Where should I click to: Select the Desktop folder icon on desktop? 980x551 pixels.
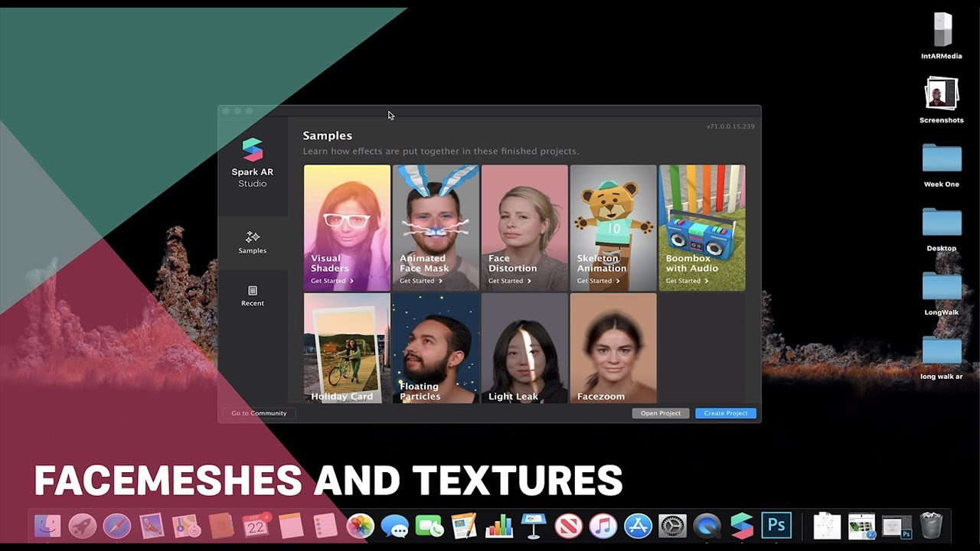[x=942, y=228]
